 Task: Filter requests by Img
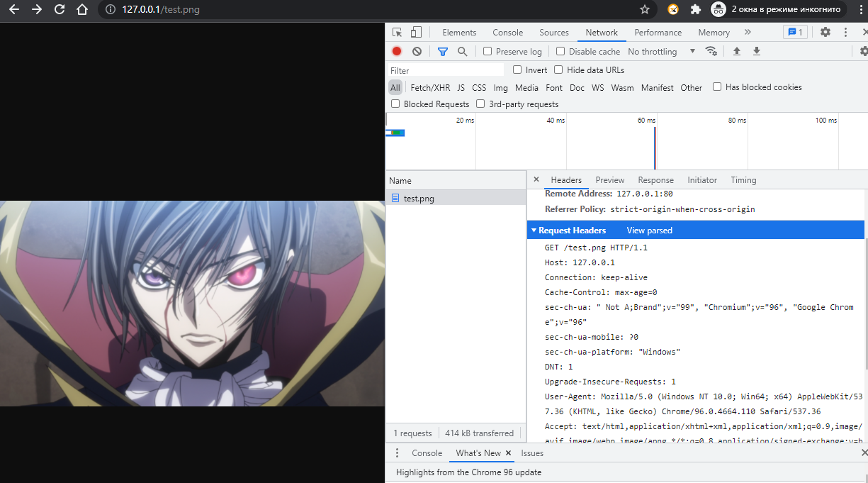click(501, 88)
